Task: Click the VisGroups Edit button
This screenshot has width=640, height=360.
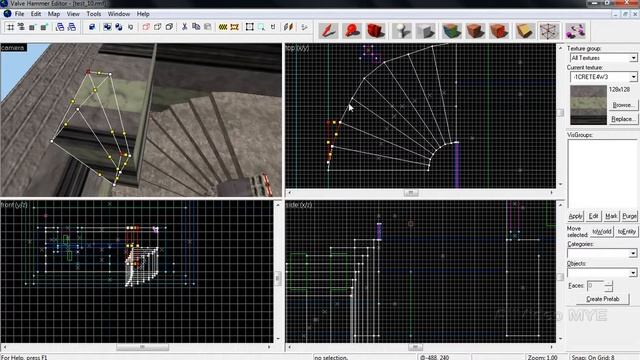Action: 593,216
